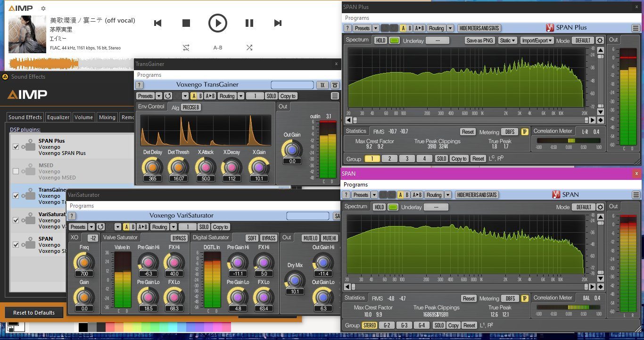Enable MSED DSP plugin checkbox
Screen dimensions: 644x340
16,171
